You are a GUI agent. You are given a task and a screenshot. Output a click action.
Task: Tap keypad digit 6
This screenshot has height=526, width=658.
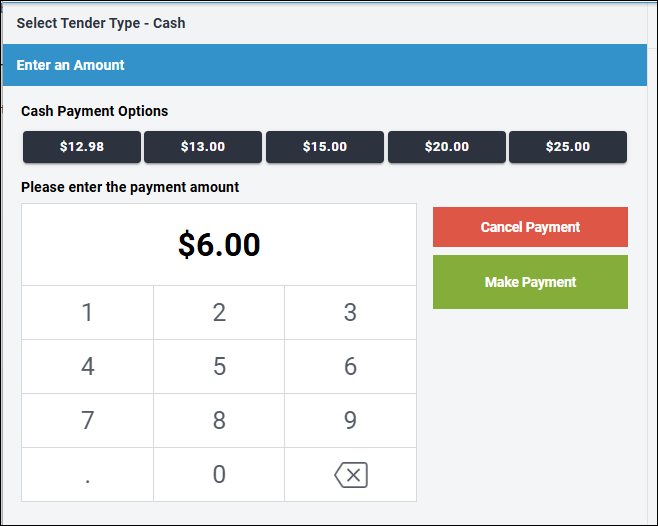[x=351, y=366]
